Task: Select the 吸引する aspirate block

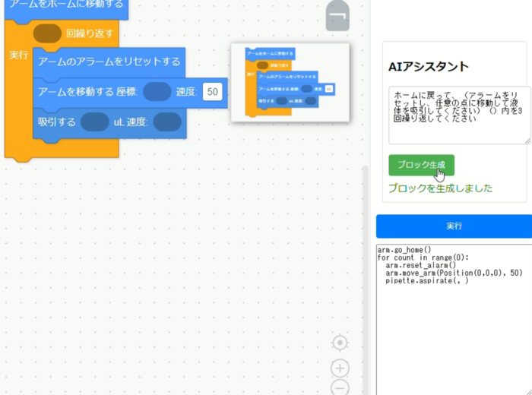Action: click(53, 122)
